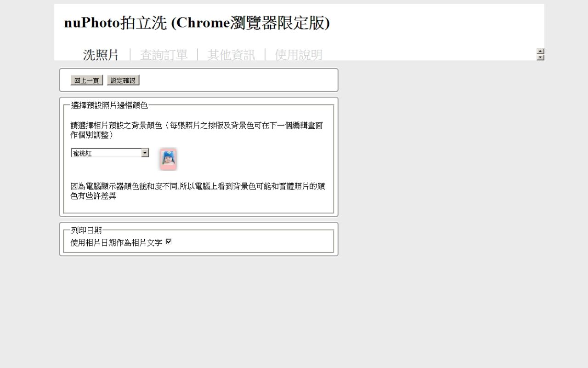Switch to the 查詢訂單 tab
588x368 pixels.
point(164,55)
